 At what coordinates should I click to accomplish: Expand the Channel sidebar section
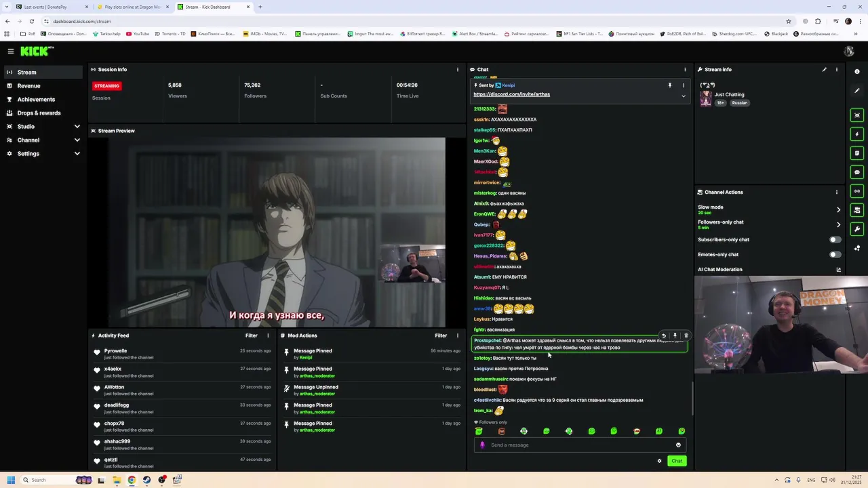pyautogui.click(x=77, y=140)
